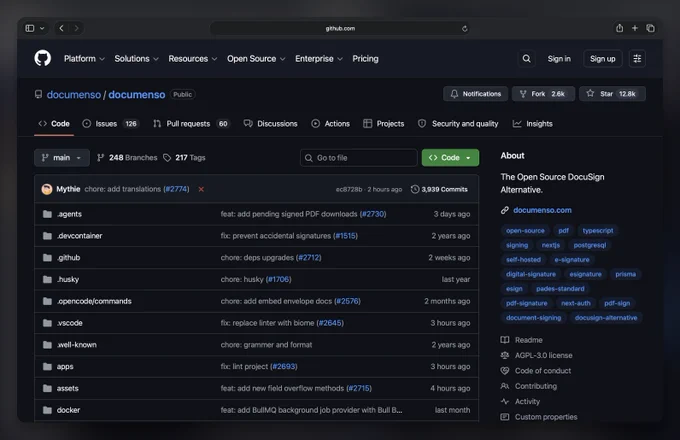This screenshot has height=440, width=680.
Task: Open the documenso.com website link
Action: [x=542, y=210]
